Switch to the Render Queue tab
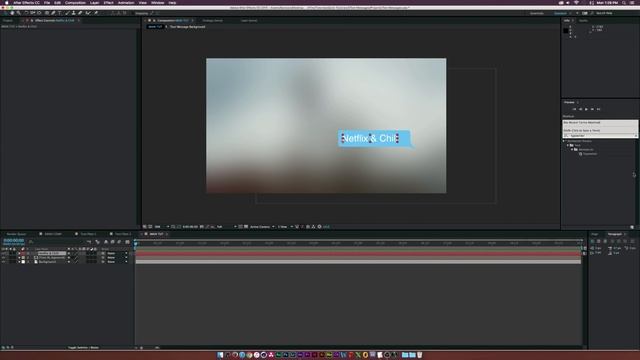The image size is (640, 360). point(16,234)
